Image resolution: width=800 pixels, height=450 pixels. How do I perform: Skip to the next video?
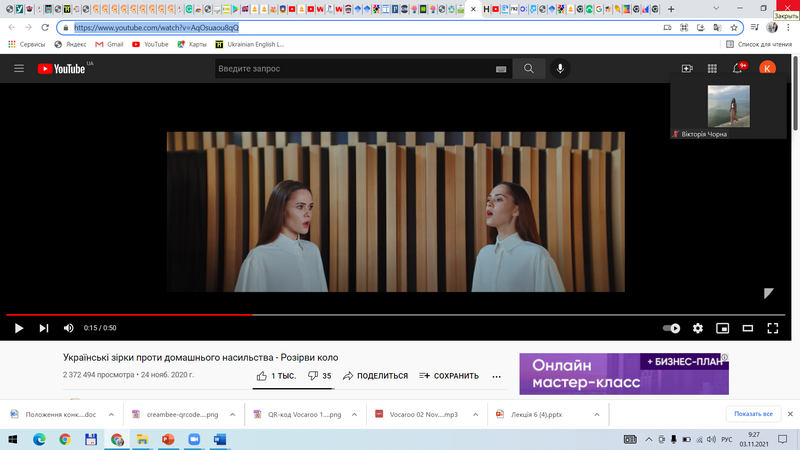44,328
